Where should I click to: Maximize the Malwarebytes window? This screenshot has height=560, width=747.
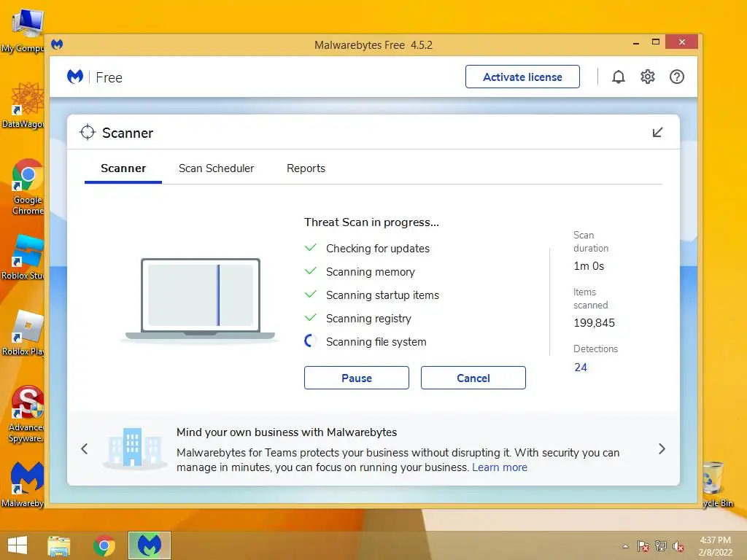(x=656, y=42)
